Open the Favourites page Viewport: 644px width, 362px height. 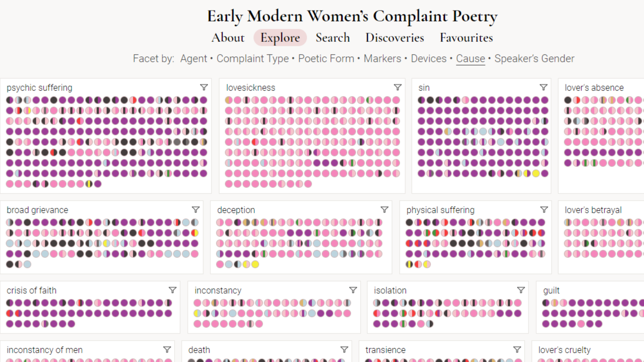tap(466, 37)
